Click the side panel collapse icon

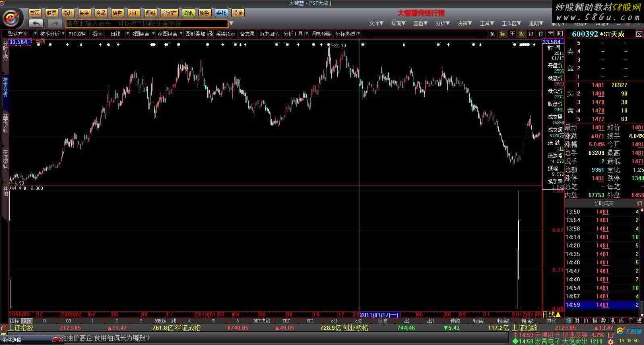click(x=559, y=34)
